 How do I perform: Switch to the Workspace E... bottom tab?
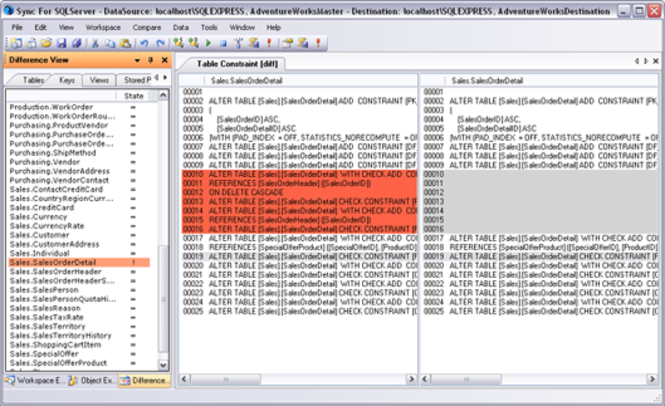[x=35, y=381]
